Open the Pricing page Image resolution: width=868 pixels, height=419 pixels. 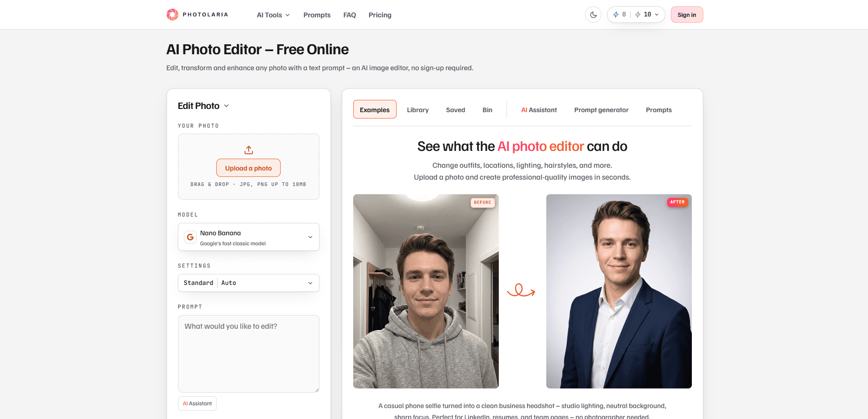click(380, 15)
